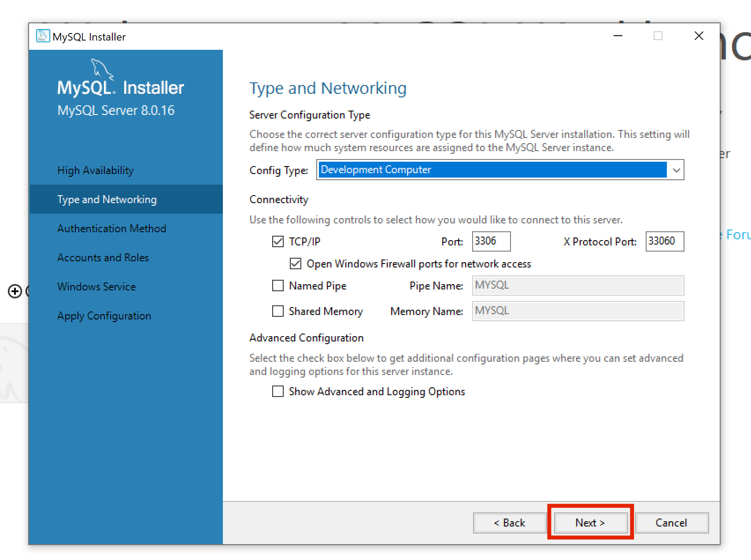
Task: Open Apply Configuration step
Action: [104, 316]
